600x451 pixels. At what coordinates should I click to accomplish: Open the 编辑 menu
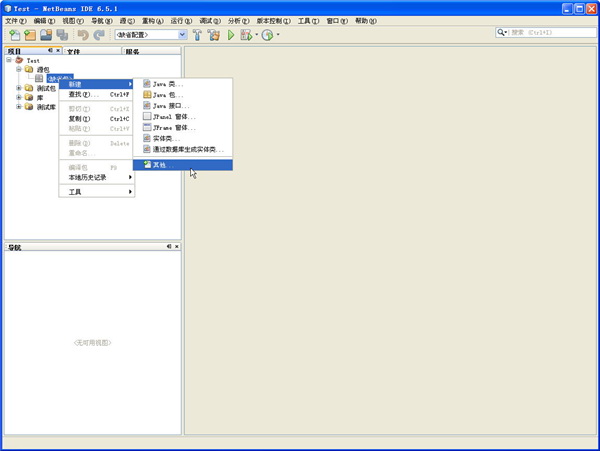(x=44, y=21)
